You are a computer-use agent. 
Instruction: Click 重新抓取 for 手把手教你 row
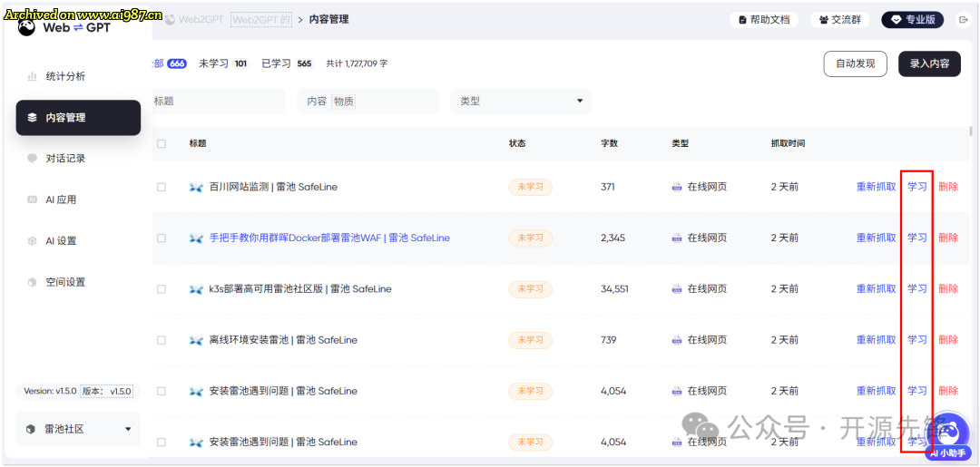pyautogui.click(x=876, y=238)
